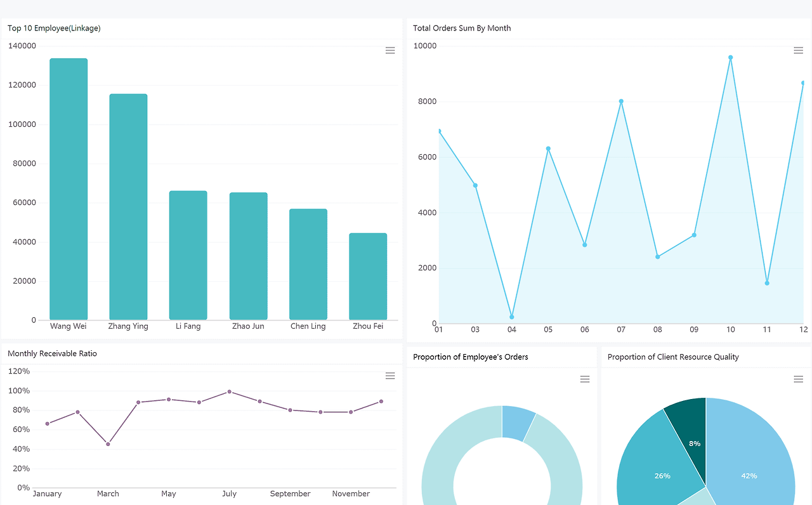The image size is (812, 505).
Task: Click the month 07 data point on orders chart
Action: 621,102
